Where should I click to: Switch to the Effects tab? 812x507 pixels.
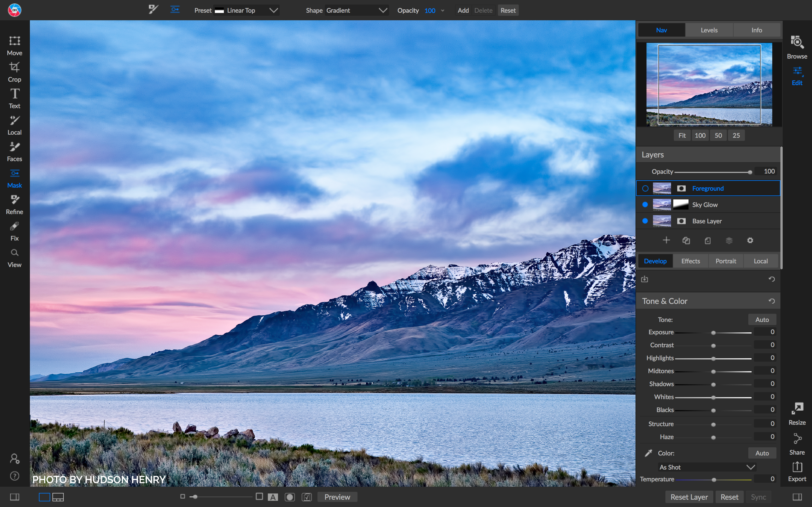[690, 261]
